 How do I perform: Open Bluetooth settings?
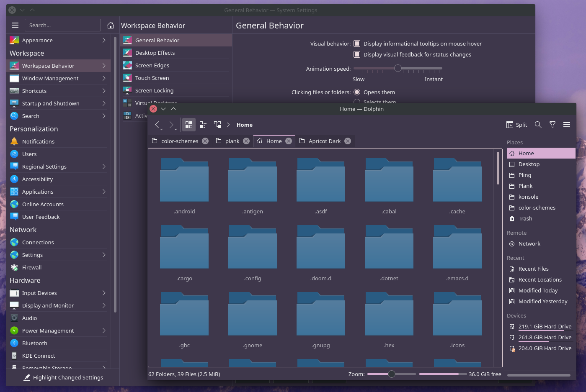click(x=59, y=343)
